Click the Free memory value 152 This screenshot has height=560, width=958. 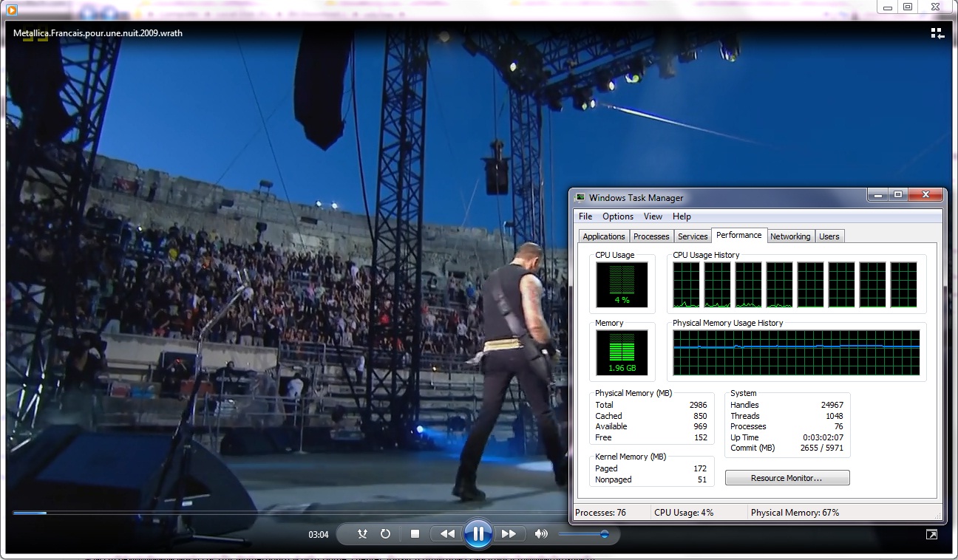pyautogui.click(x=700, y=437)
